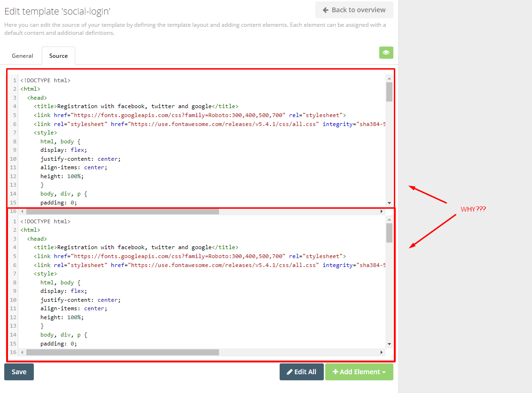Click the Edit All button
The image size is (532, 393).
[301, 372]
